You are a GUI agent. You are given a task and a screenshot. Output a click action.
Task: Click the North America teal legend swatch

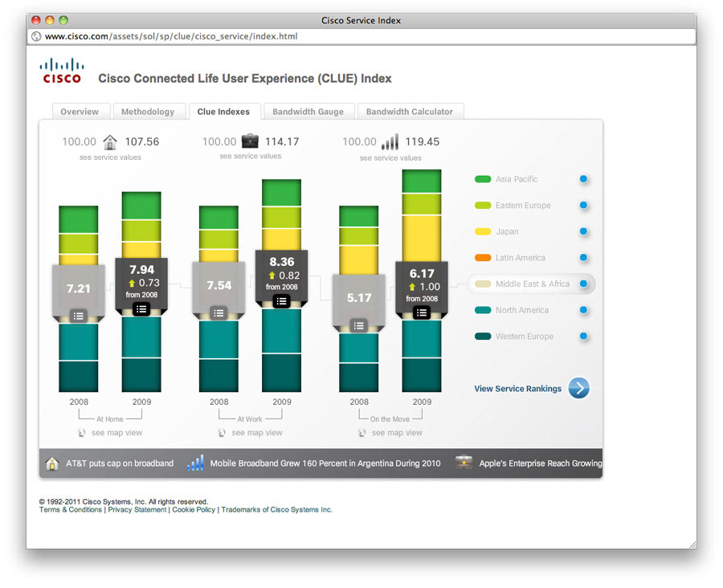point(483,310)
